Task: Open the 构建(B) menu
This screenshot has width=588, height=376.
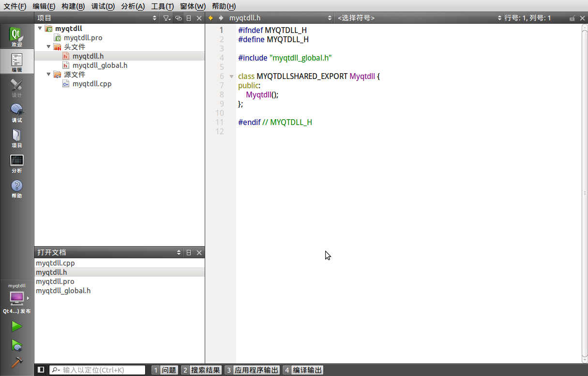Action: pyautogui.click(x=73, y=6)
